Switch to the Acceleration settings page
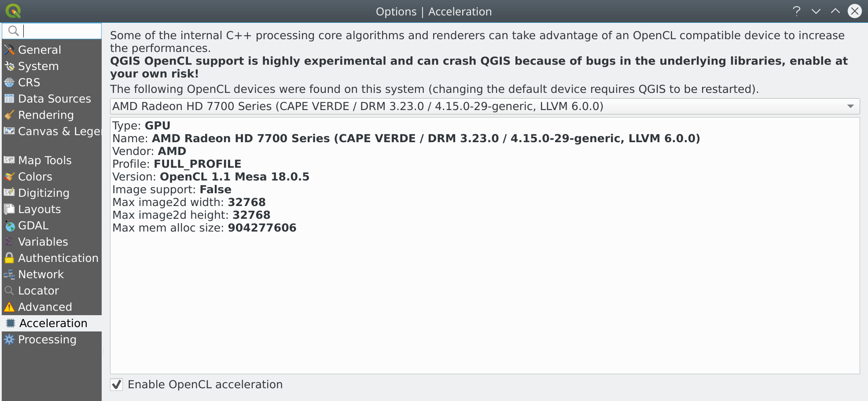This screenshot has width=868, height=401. 53,323
